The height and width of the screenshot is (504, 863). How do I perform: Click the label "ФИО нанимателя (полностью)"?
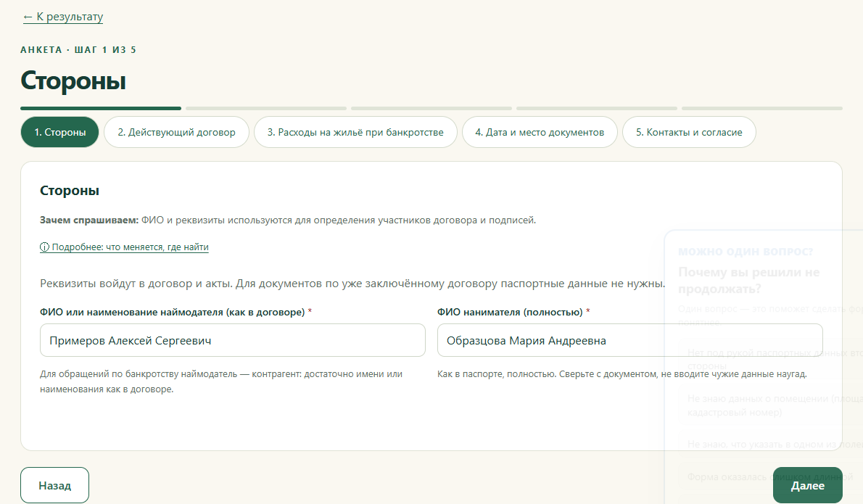pos(510,312)
